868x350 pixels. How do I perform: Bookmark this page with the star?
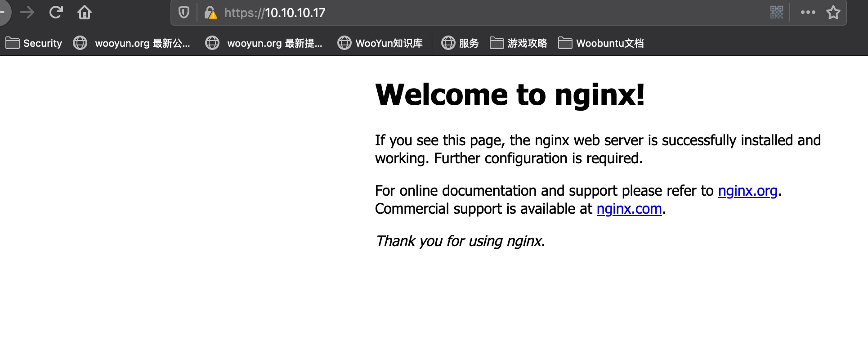tap(833, 12)
